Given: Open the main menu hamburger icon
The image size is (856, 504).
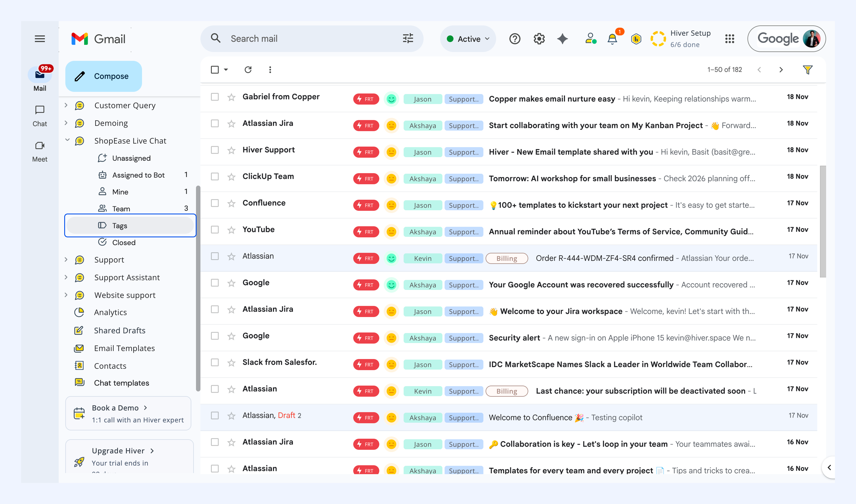Looking at the screenshot, I should (x=40, y=39).
